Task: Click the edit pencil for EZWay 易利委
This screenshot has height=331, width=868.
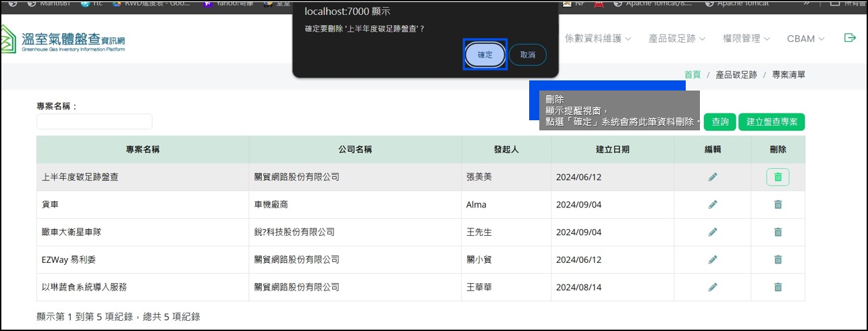Action: click(713, 259)
